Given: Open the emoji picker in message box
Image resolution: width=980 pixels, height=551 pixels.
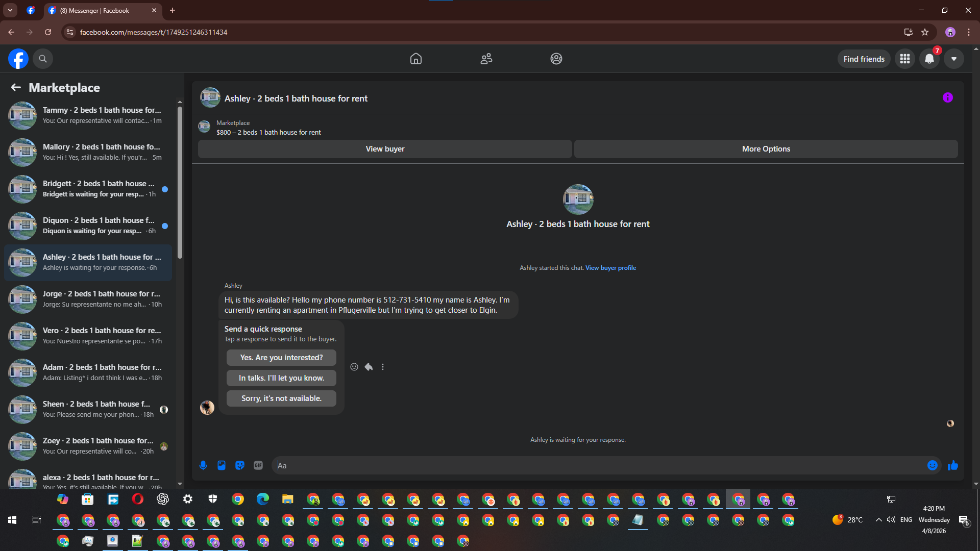Looking at the screenshot, I should pyautogui.click(x=932, y=465).
